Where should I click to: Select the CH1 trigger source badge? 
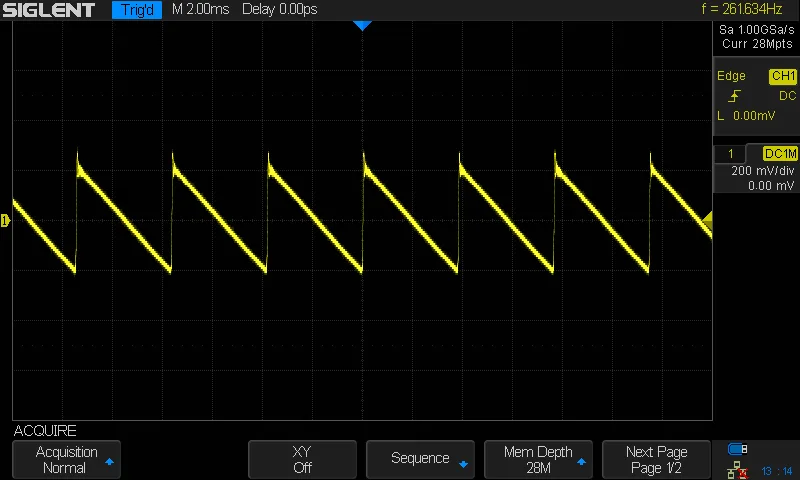(x=783, y=76)
